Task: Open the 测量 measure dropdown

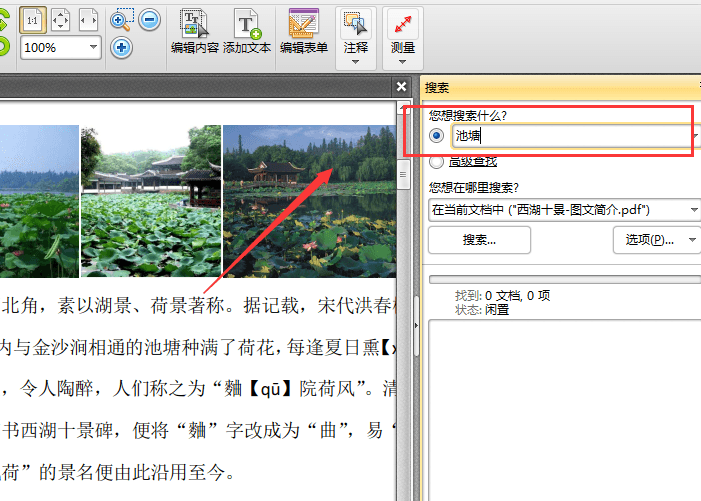Action: click(402, 62)
